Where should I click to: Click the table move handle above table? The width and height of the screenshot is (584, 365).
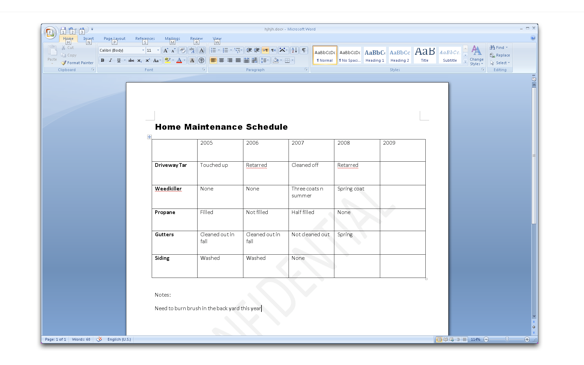[149, 137]
